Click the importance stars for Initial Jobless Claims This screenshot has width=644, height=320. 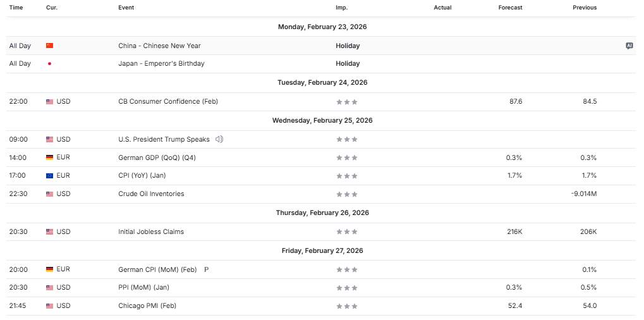point(347,232)
